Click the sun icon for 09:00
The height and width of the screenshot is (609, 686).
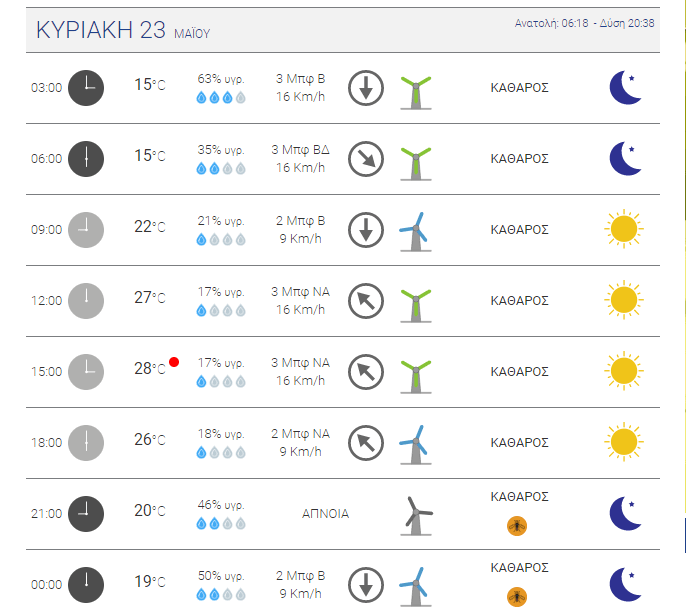[624, 229]
